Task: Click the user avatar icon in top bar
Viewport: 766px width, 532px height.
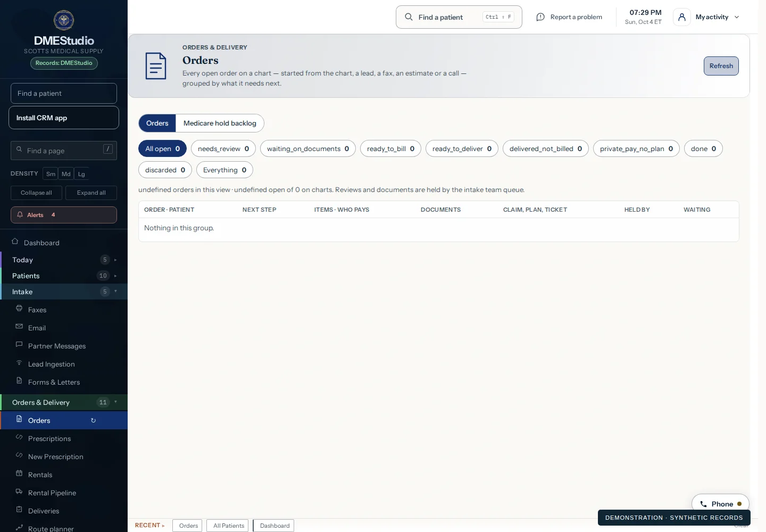Action: pos(682,17)
